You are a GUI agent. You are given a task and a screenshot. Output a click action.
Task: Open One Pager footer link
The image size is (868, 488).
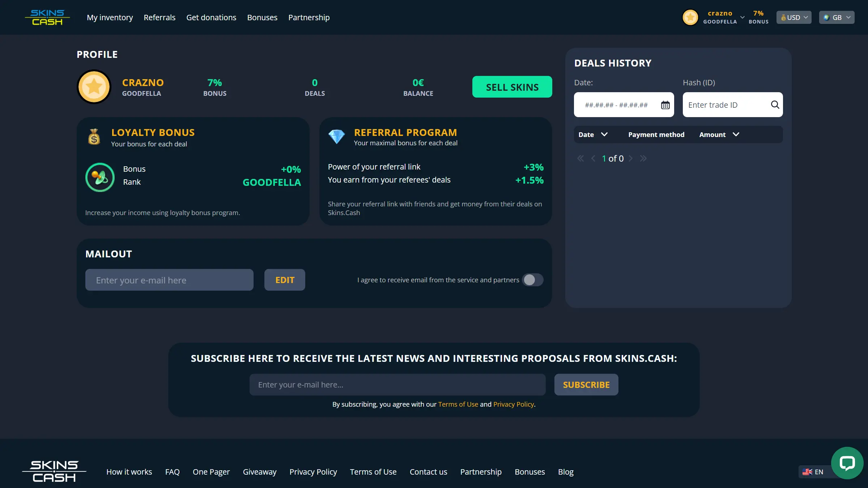[211, 472]
